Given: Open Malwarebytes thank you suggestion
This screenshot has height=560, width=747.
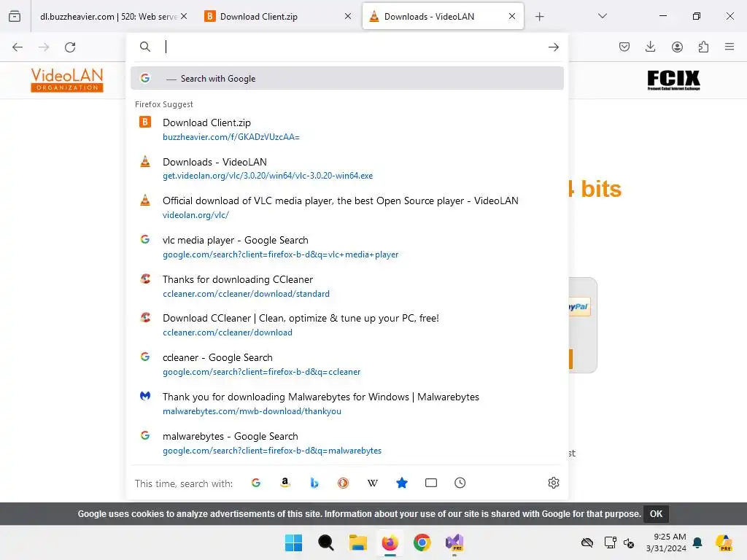Looking at the screenshot, I should [347, 404].
